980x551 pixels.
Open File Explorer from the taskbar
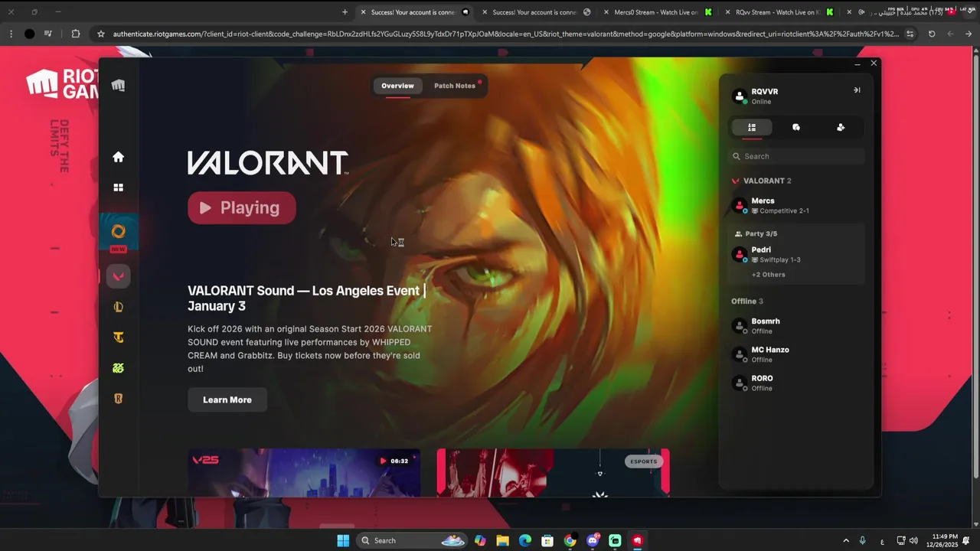pos(502,541)
